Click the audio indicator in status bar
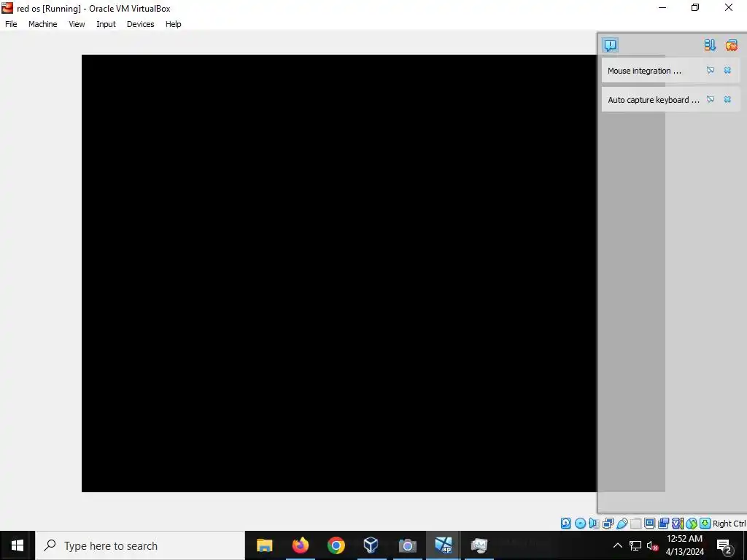This screenshot has height=560, width=747. [594, 524]
